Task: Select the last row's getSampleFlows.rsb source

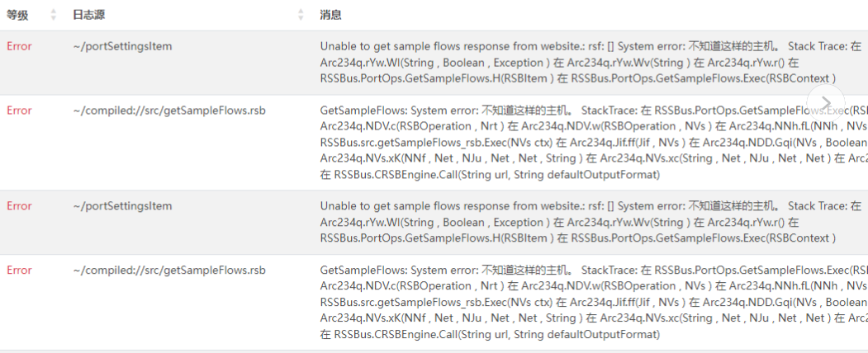Action: pyautogui.click(x=168, y=271)
